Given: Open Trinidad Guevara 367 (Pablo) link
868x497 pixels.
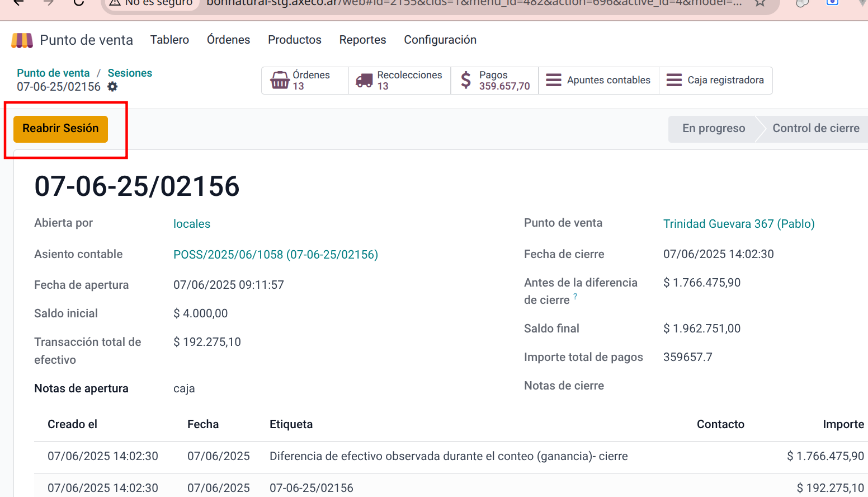Looking at the screenshot, I should click(738, 224).
